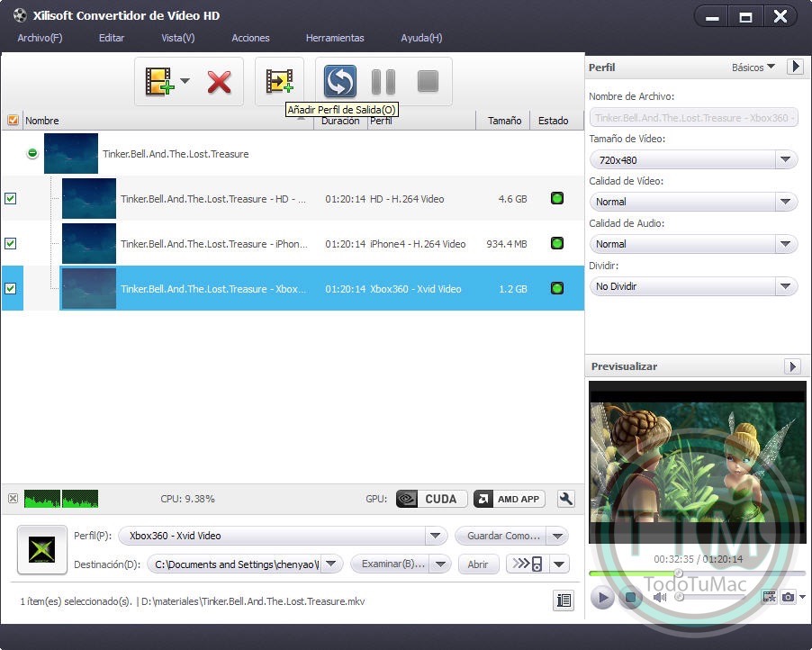Select the 934.4 MB size cell
The width and height of the screenshot is (812, 650).
507,244
